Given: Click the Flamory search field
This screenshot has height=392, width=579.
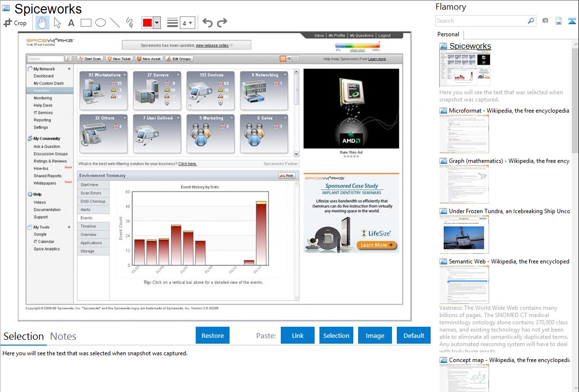Looking at the screenshot, I should coord(481,21).
